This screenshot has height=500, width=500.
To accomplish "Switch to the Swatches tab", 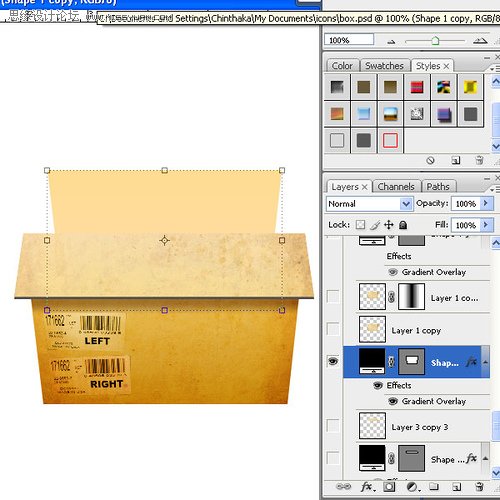I will [x=384, y=66].
